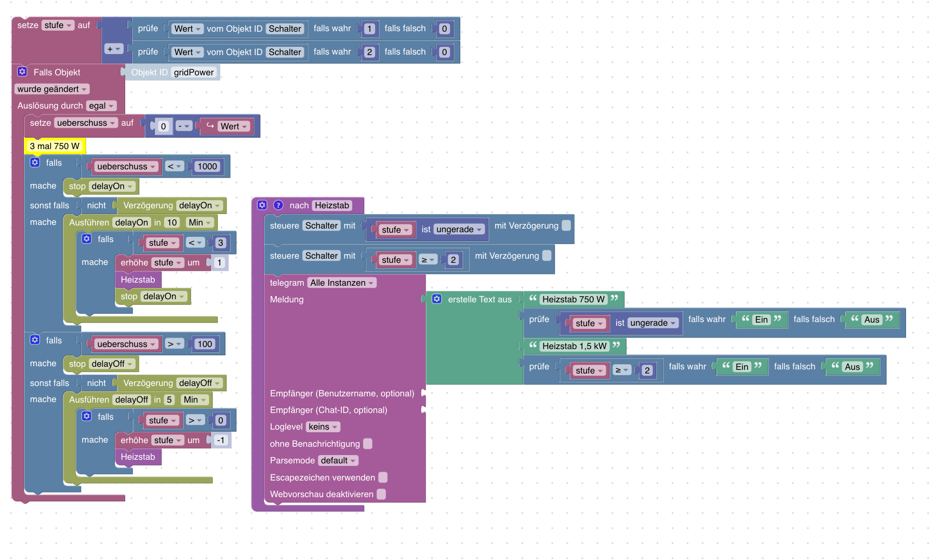
Task: Open gear on falls block for ueberschuss < 1000
Action: pos(35,163)
